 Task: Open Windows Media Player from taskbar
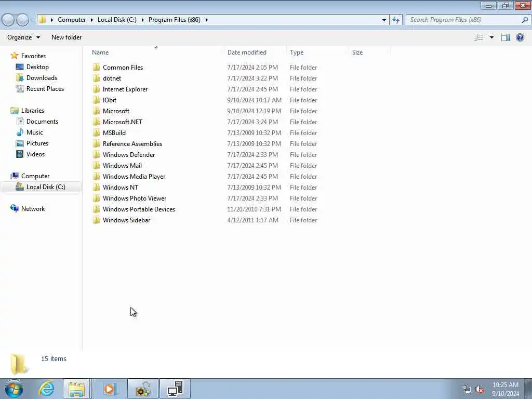pos(109,389)
